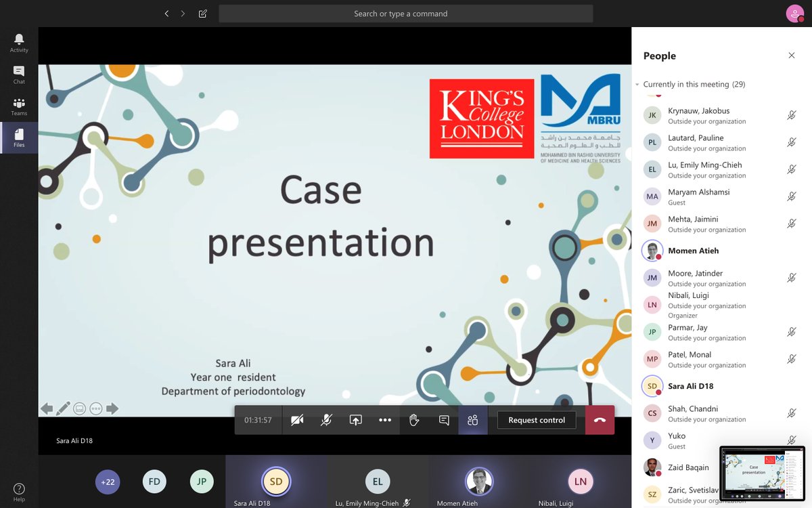Select Sara Ali D18 in People list
The image size is (812, 508).
click(x=721, y=386)
